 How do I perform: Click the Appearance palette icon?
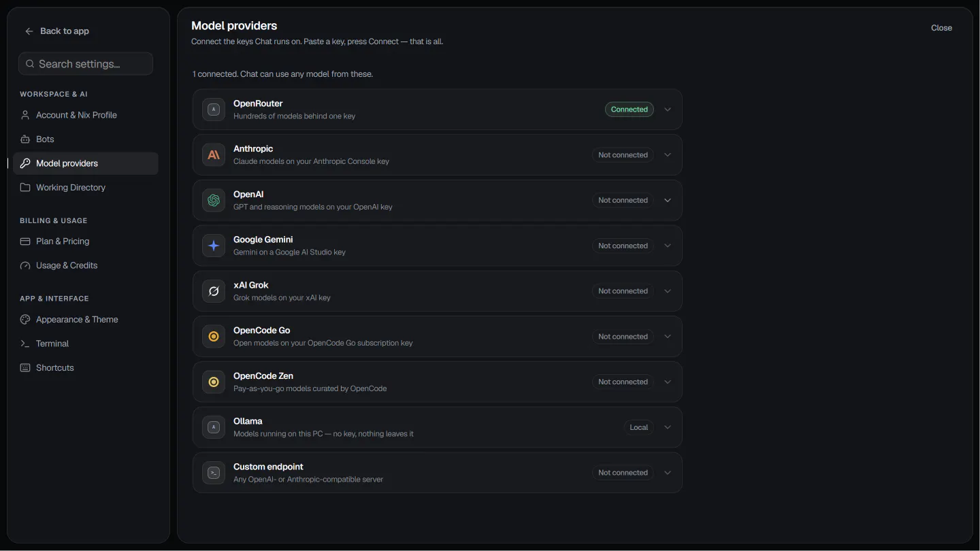click(x=25, y=320)
